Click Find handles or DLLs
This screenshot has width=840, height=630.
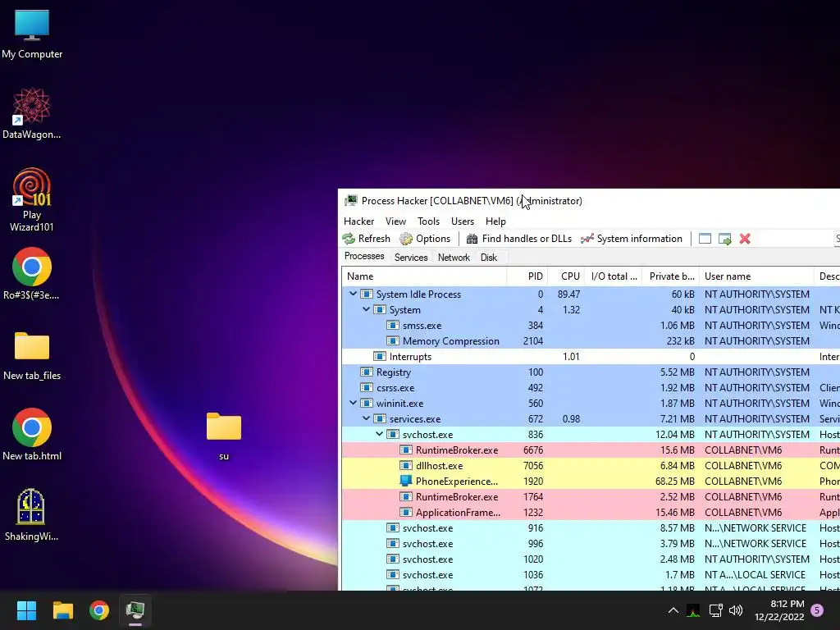[519, 239]
